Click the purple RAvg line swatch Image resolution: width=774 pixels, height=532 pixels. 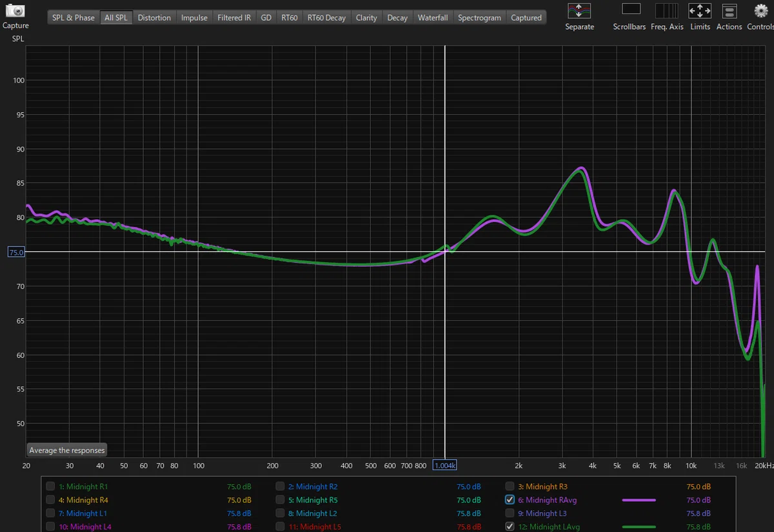coord(639,500)
